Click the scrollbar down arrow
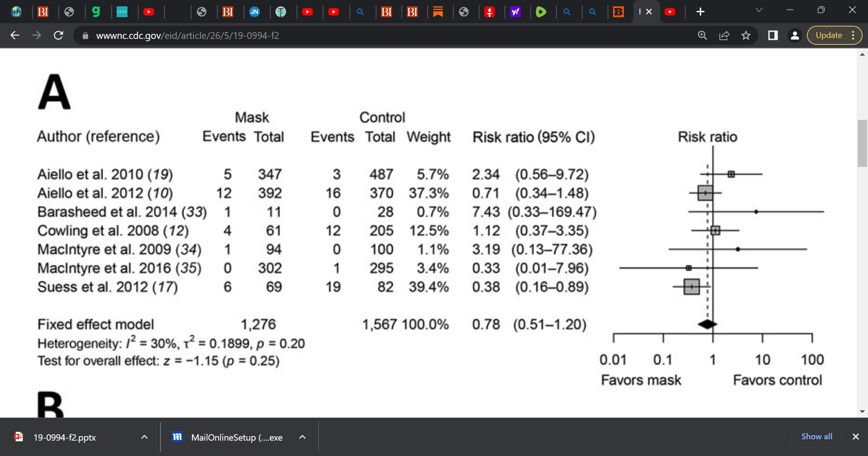 862,412
